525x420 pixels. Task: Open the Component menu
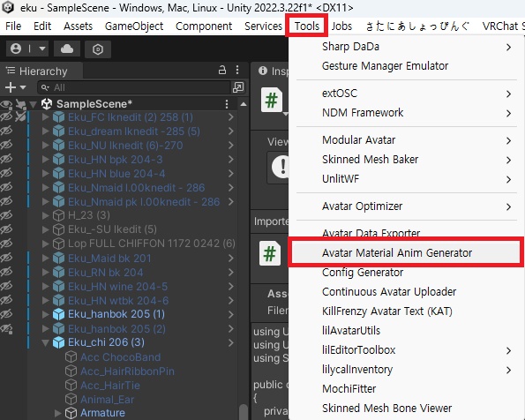pos(204,26)
